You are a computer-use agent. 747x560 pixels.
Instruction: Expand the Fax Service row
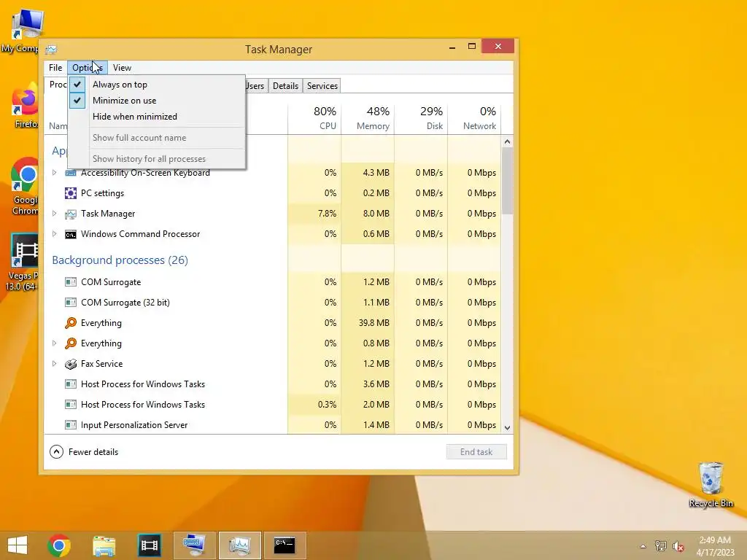click(x=54, y=364)
